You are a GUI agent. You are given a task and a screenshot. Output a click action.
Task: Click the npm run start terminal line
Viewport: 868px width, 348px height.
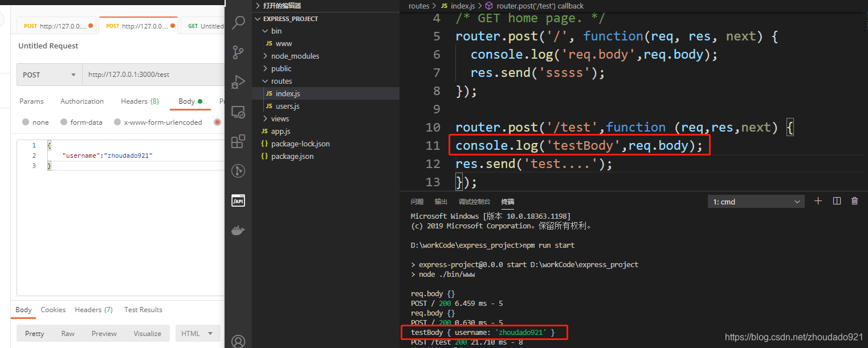(x=492, y=245)
